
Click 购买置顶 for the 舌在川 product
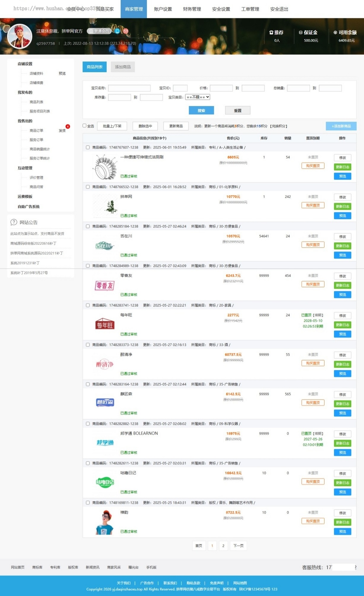(x=313, y=245)
